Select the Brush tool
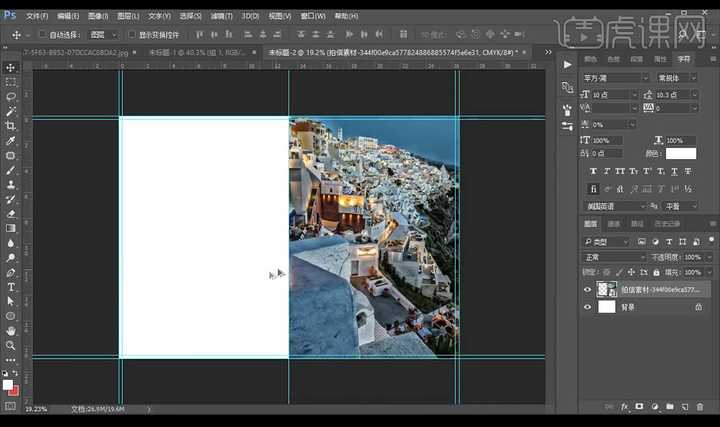This screenshot has width=720, height=427. click(x=11, y=170)
